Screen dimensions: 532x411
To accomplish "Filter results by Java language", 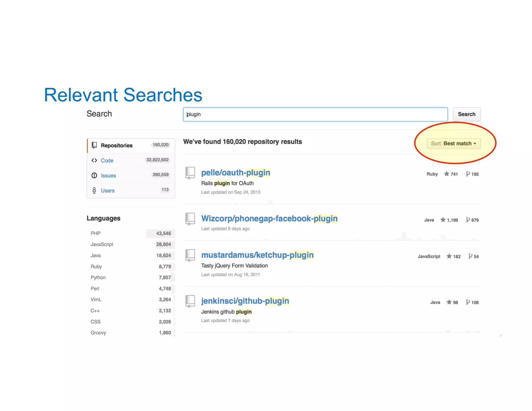I will coord(131,256).
